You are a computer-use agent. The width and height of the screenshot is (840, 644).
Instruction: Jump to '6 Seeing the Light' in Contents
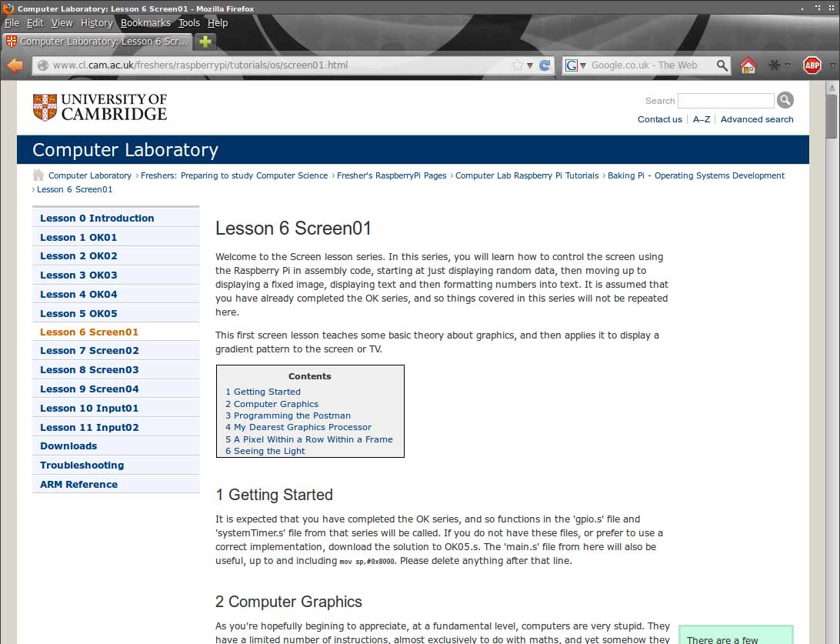265,452
